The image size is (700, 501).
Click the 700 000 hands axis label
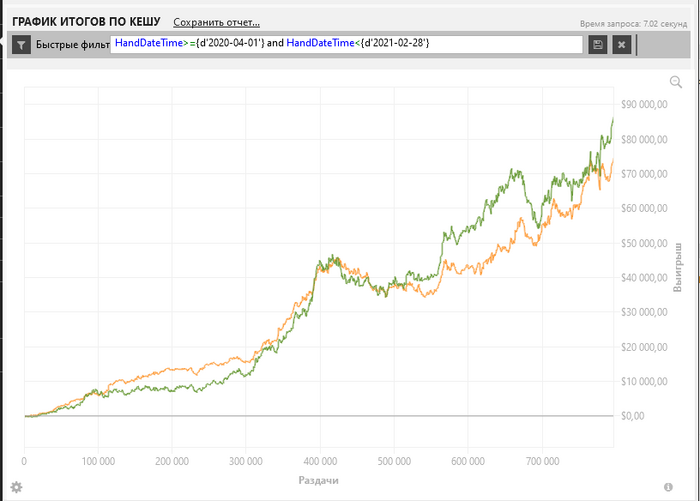click(x=542, y=461)
